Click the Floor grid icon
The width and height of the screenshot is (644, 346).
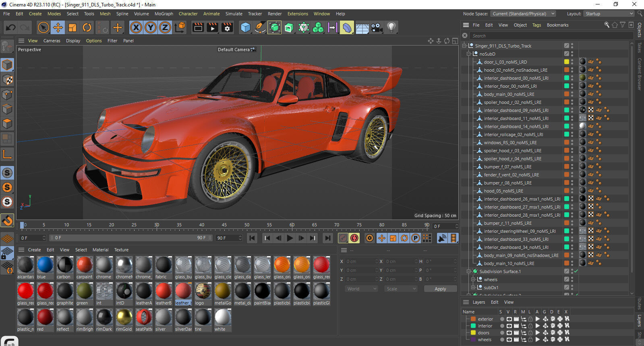[x=362, y=27]
